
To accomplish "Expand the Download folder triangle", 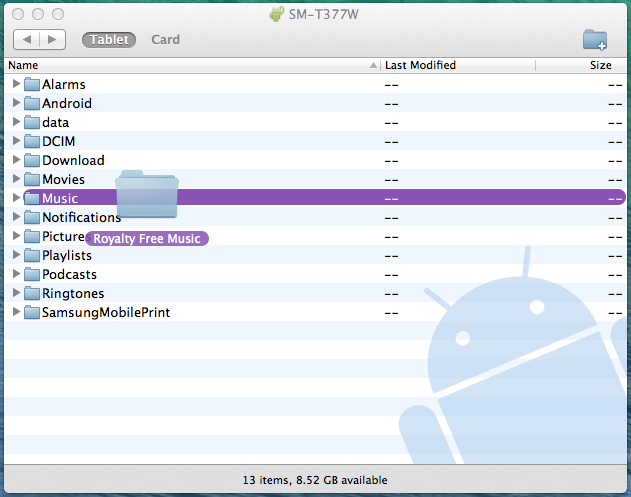I will click(x=16, y=160).
